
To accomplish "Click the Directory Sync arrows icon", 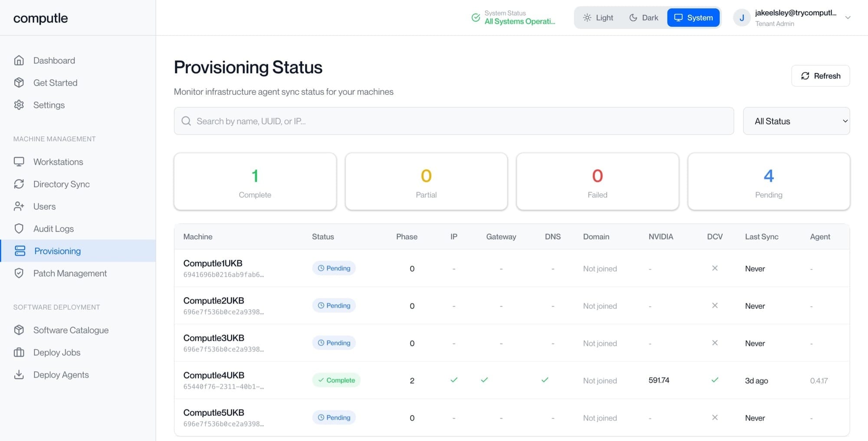I will 19,184.
